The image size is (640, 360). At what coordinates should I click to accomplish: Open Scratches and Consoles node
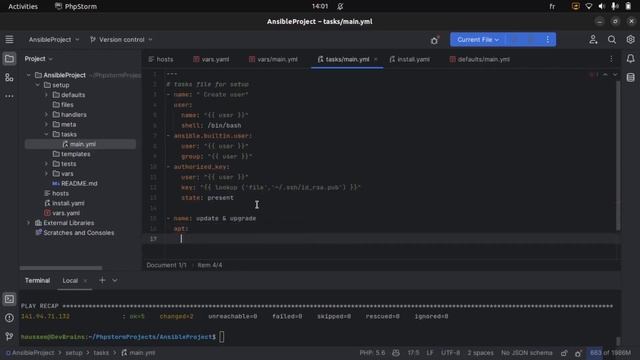coord(75,233)
